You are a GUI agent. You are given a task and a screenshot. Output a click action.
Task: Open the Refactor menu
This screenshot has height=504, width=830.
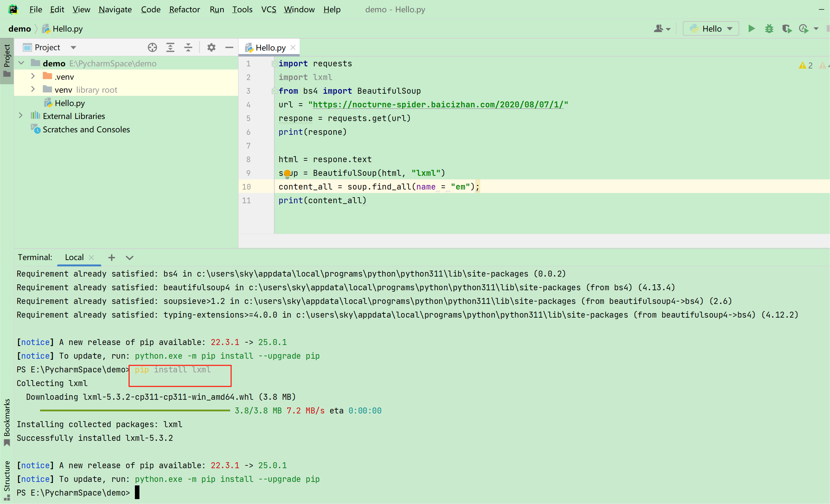tap(184, 9)
